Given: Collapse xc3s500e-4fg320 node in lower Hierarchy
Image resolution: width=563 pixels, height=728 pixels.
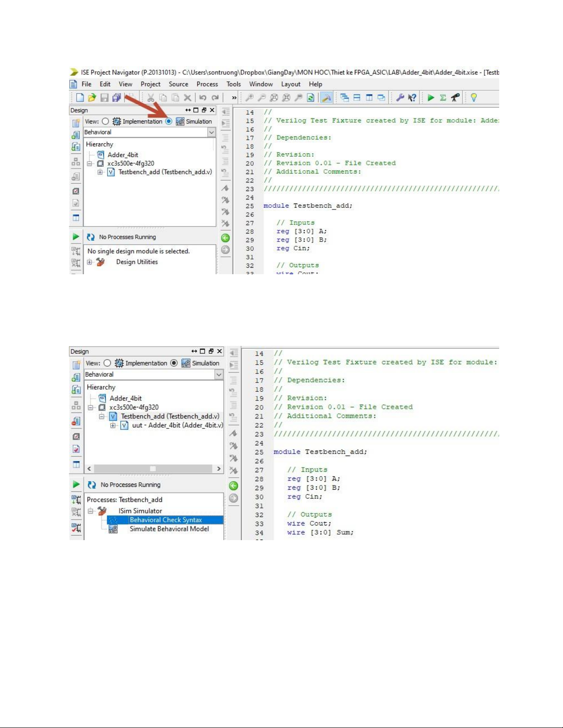Looking at the screenshot, I should point(91,407).
